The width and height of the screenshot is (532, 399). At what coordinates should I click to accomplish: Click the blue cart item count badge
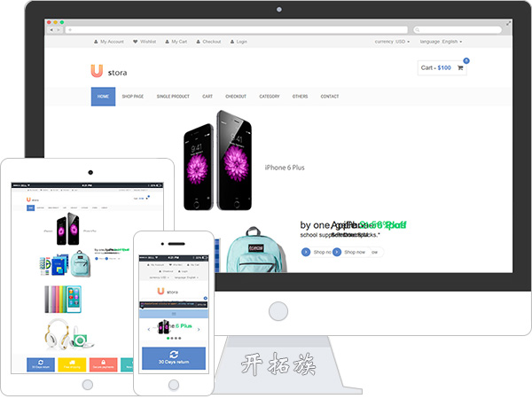(x=466, y=60)
